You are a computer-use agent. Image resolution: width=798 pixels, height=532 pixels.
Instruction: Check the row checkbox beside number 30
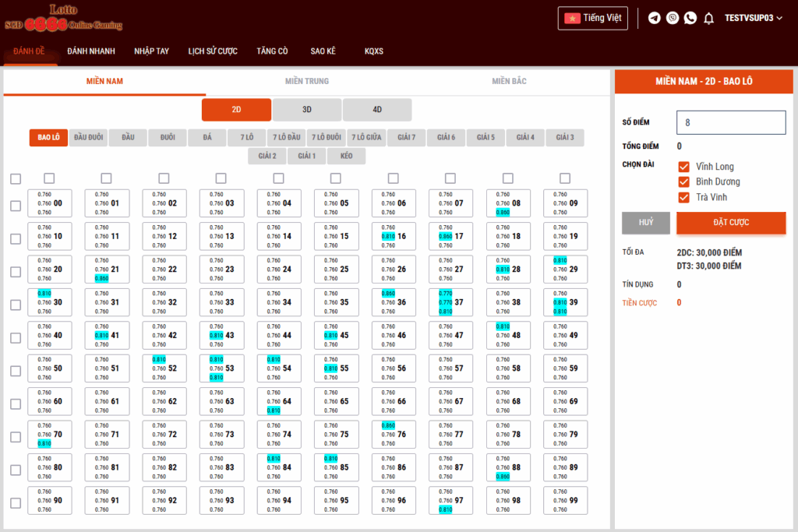coord(16,305)
